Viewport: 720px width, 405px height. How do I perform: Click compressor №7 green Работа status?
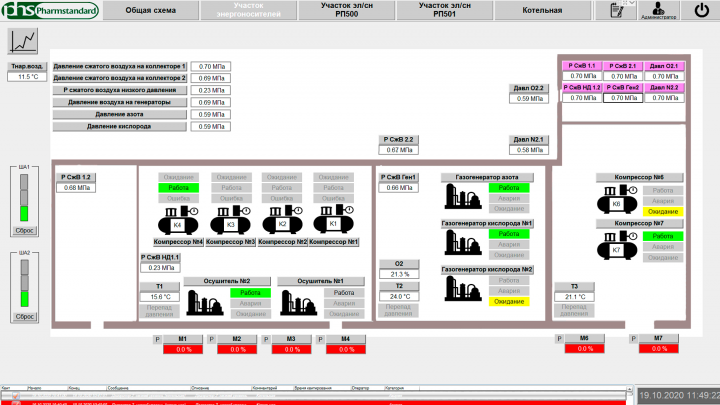663,236
